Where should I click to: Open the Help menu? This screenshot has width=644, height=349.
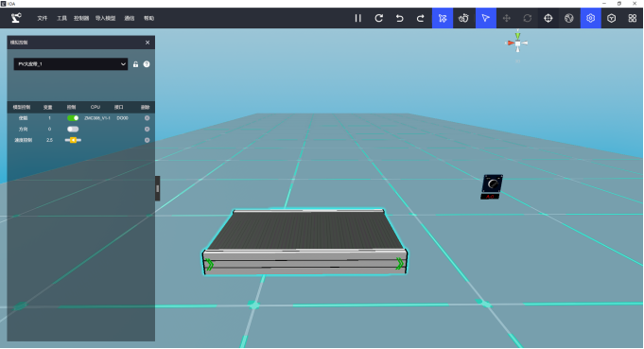click(148, 18)
